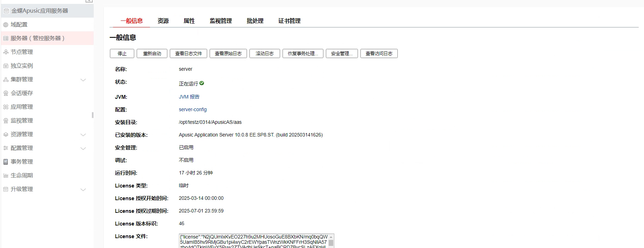The height and width of the screenshot is (248, 644).
Task: Click the 节点管理 sidebar icon
Action: tap(6, 52)
